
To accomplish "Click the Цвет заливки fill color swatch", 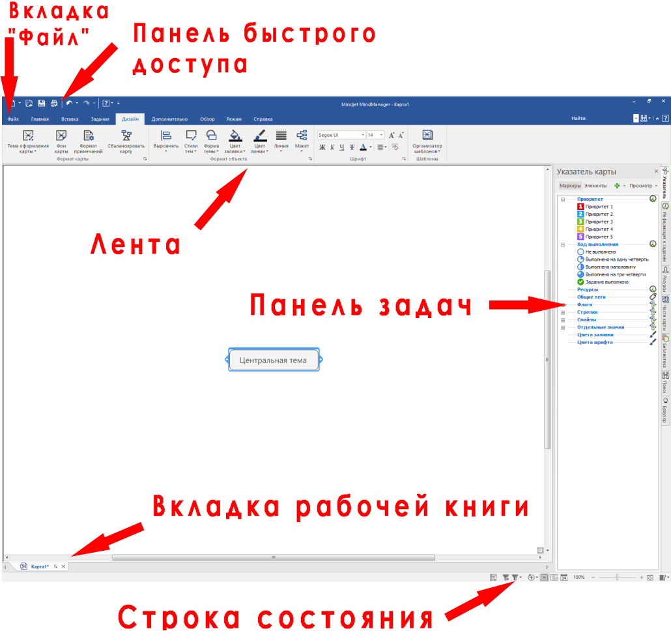I will [x=236, y=136].
